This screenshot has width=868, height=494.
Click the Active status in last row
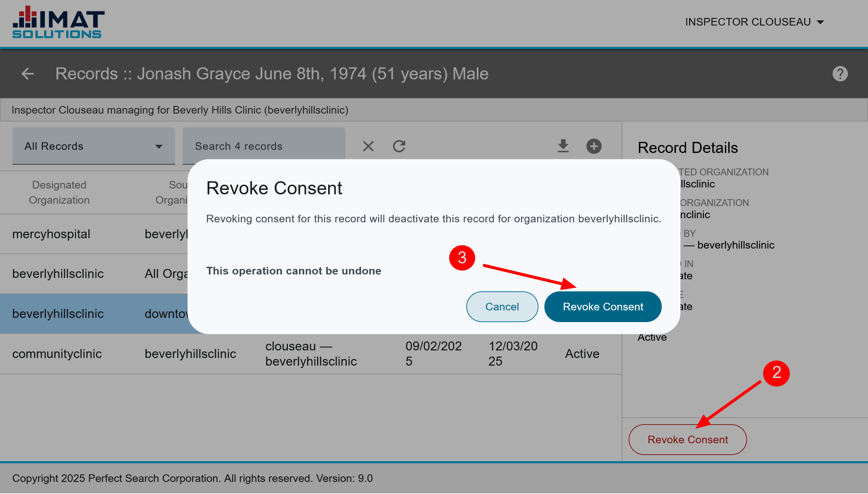[582, 354]
